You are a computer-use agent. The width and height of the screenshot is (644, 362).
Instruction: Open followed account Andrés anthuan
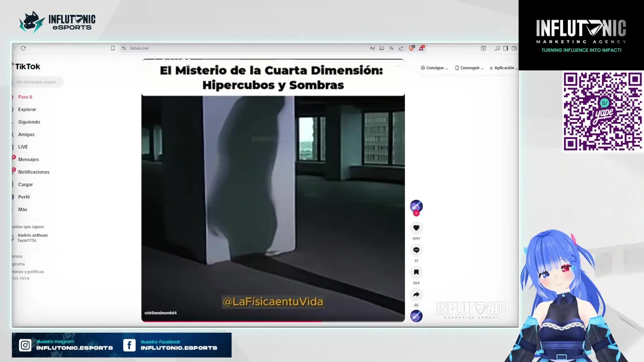32,237
